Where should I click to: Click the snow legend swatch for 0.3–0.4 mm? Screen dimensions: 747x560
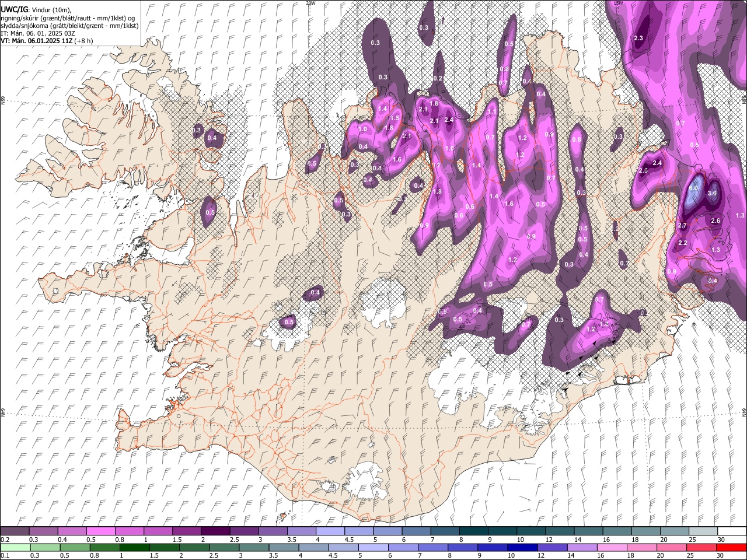click(43, 531)
